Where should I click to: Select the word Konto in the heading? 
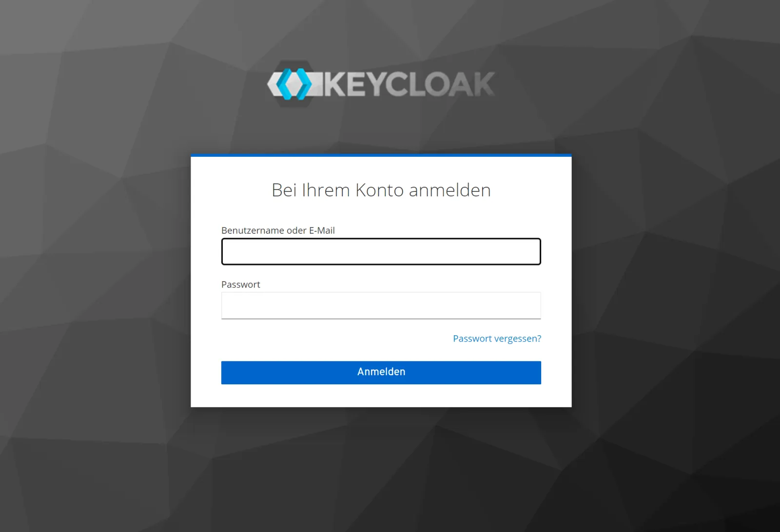[379, 190]
